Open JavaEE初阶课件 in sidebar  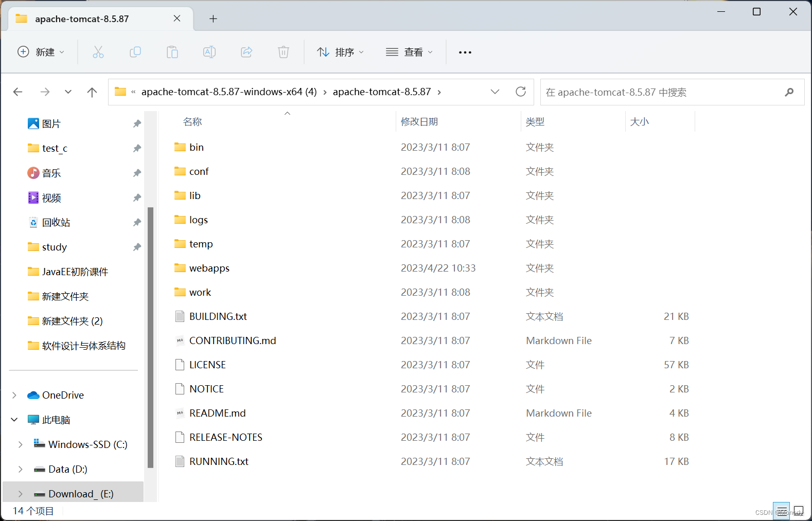pyautogui.click(x=75, y=272)
